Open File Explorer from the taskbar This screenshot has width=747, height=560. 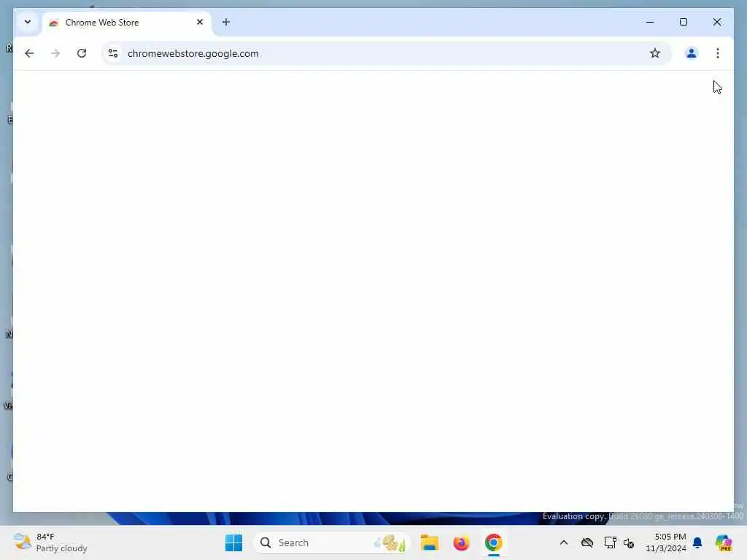click(429, 542)
